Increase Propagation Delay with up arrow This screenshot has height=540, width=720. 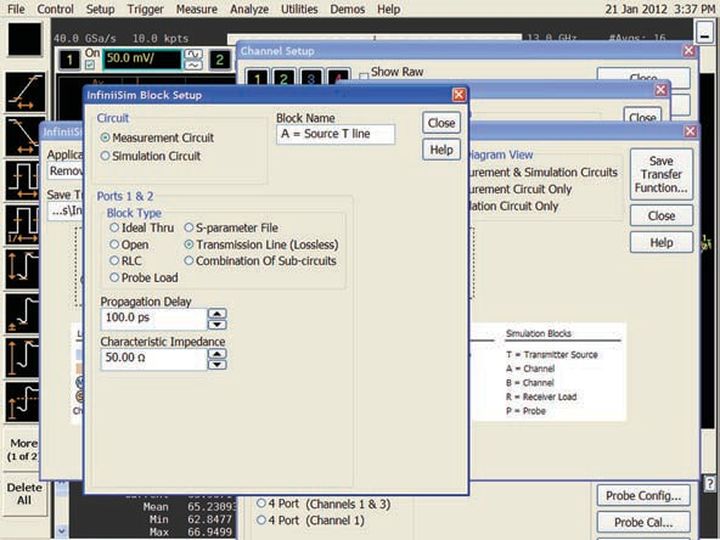217,314
